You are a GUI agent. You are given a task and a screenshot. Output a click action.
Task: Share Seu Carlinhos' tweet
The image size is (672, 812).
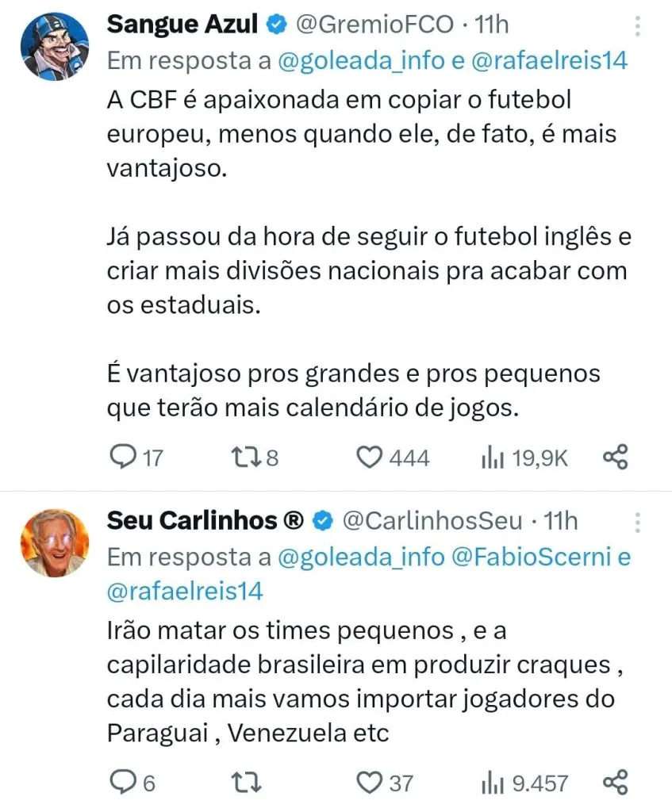pyautogui.click(x=616, y=783)
